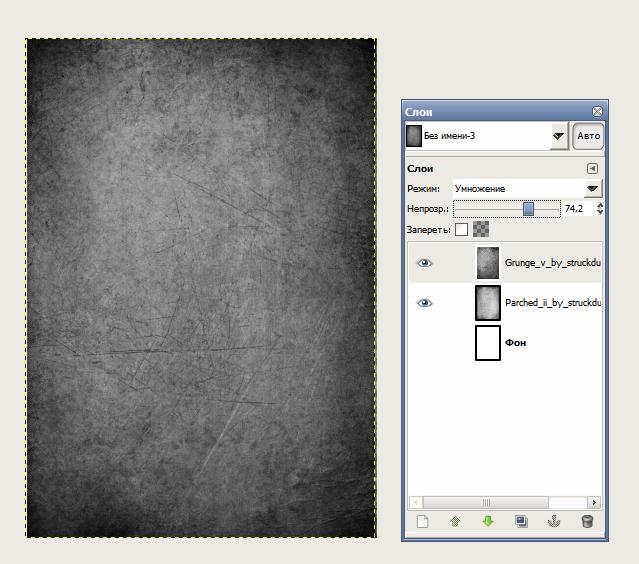Adjust the Непрозр. opacity slider handle
639x564 pixels.
pyautogui.click(x=529, y=209)
